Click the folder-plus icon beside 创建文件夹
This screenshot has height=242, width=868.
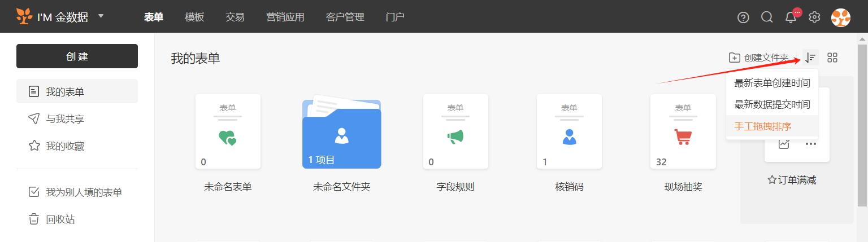point(735,58)
